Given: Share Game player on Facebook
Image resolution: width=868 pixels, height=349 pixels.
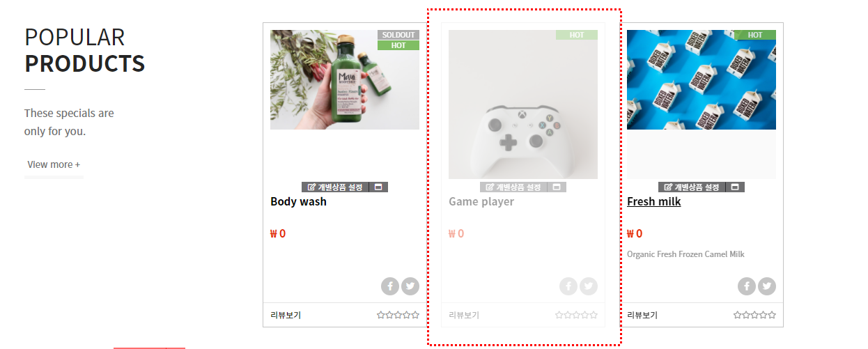Looking at the screenshot, I should click(568, 286).
